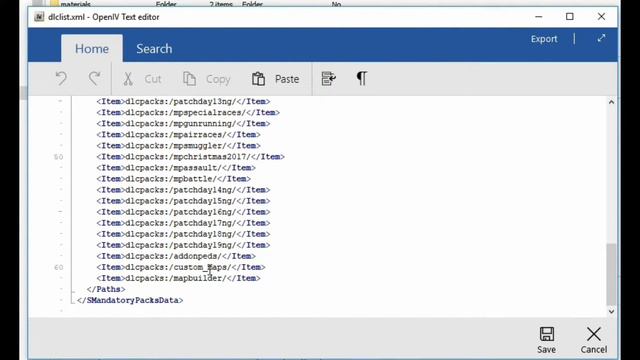Paste clipboard contents
640x360 pixels.
click(275, 79)
